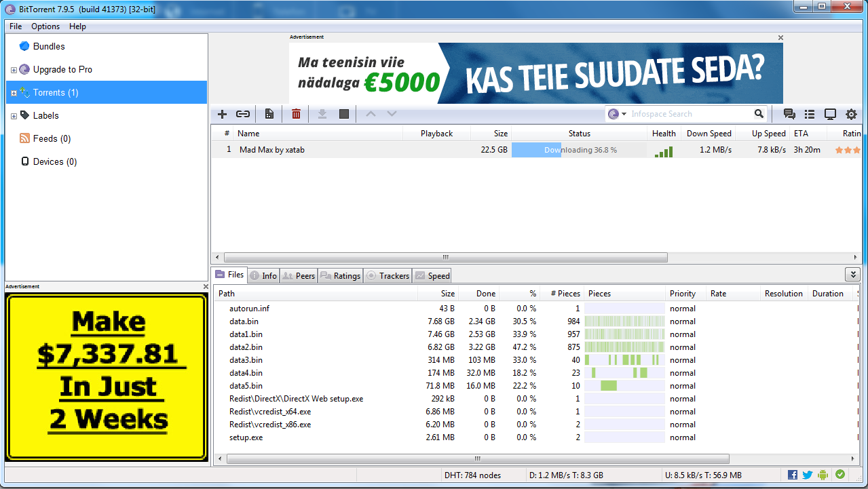Select Feeds (0) in the sidebar
The width and height of the screenshot is (868, 489).
52,138
